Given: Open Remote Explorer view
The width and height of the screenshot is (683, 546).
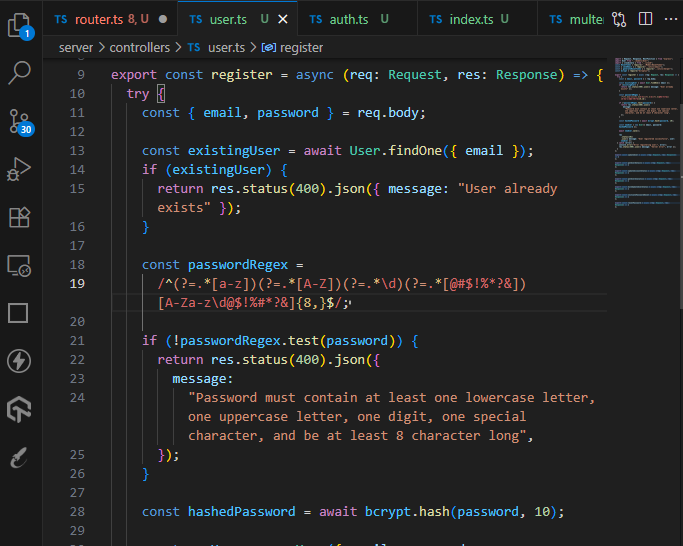Looking at the screenshot, I should click(x=19, y=265).
